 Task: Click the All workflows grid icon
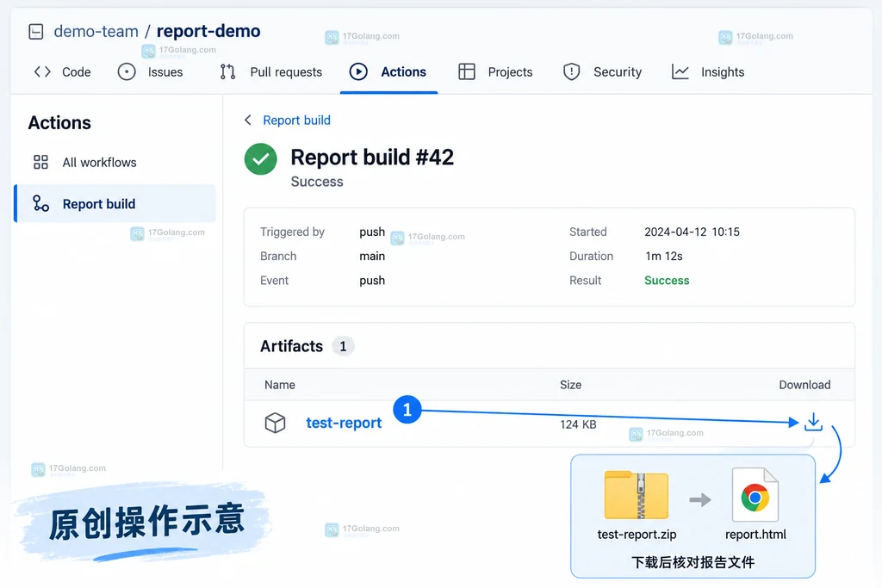[40, 162]
